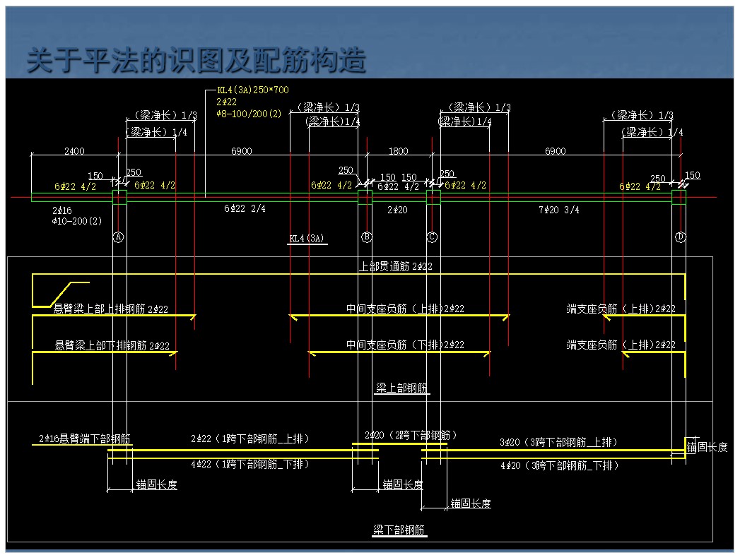
Task: Click the 悬臂梁上部下排钢筋 label
Action: click(112, 345)
